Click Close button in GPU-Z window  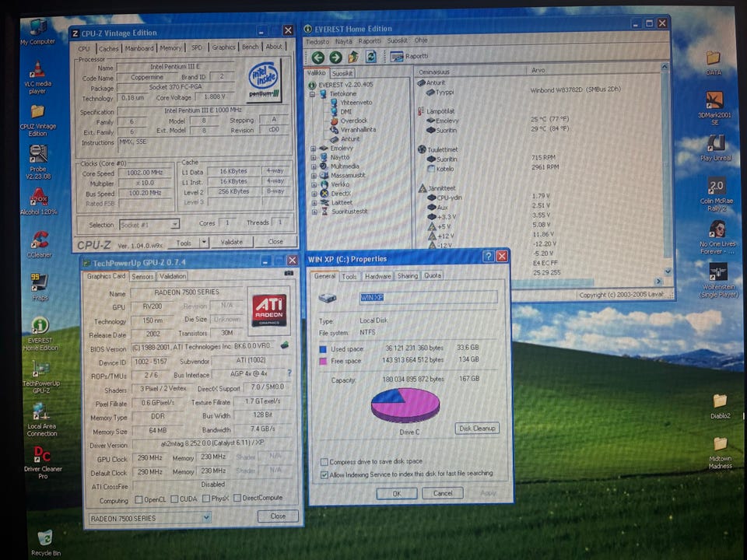click(x=278, y=516)
